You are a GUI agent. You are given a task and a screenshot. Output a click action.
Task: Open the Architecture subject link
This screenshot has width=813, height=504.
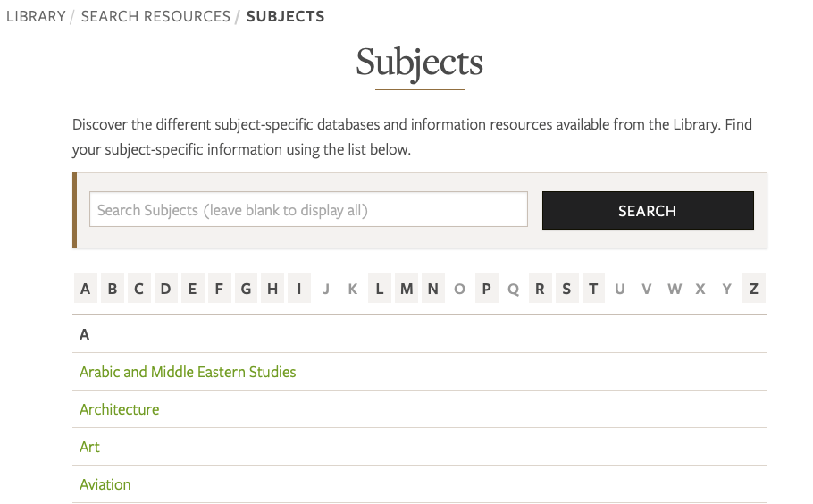[x=119, y=409]
